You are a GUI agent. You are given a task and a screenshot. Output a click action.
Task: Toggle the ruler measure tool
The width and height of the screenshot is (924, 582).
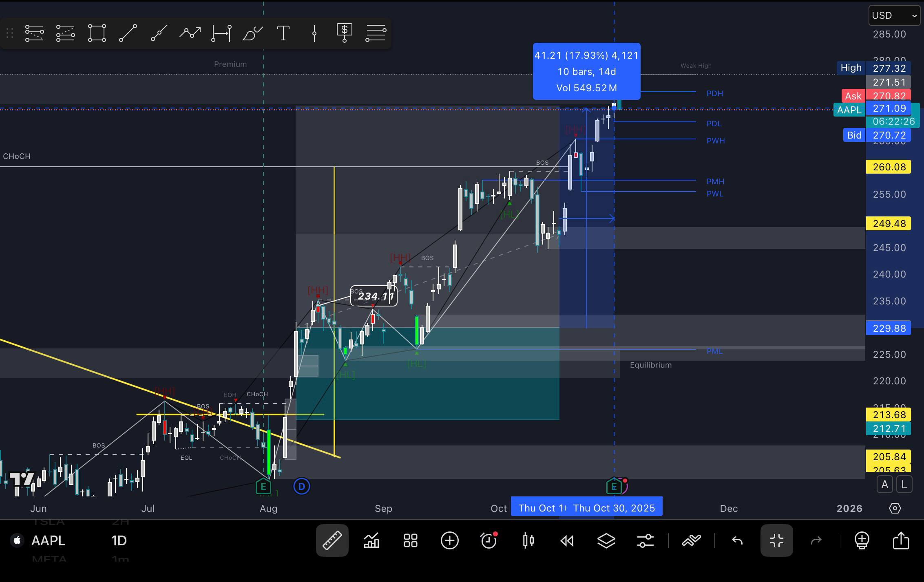tap(332, 540)
